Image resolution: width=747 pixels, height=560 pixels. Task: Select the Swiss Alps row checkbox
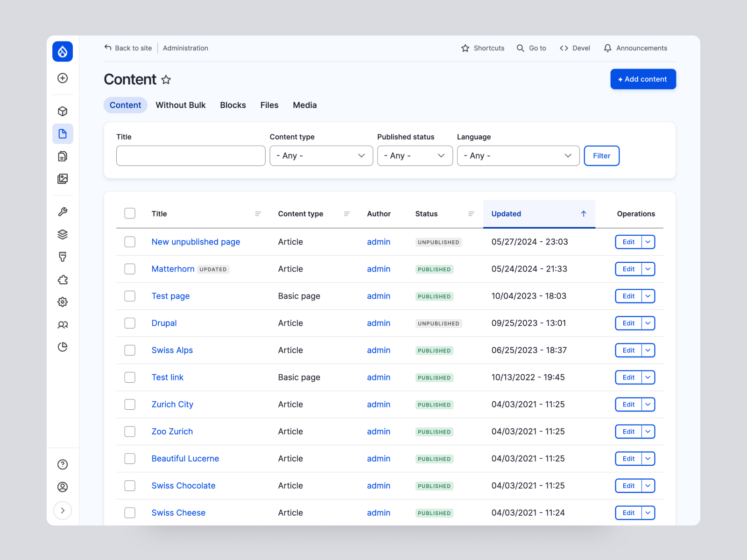pyautogui.click(x=130, y=350)
